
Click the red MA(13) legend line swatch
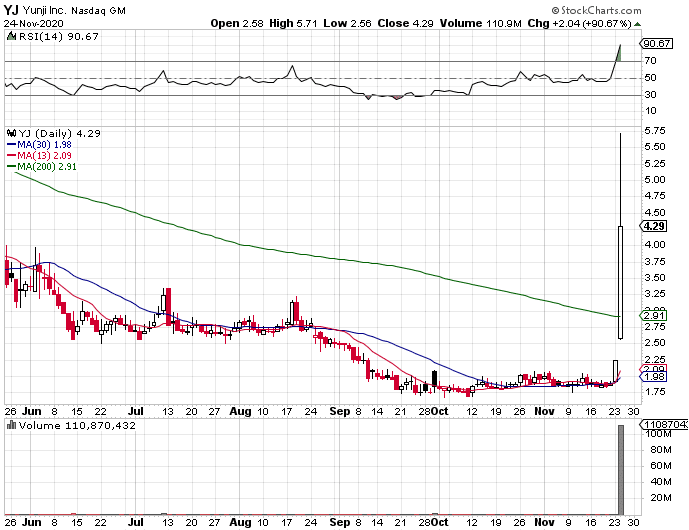click(x=11, y=156)
